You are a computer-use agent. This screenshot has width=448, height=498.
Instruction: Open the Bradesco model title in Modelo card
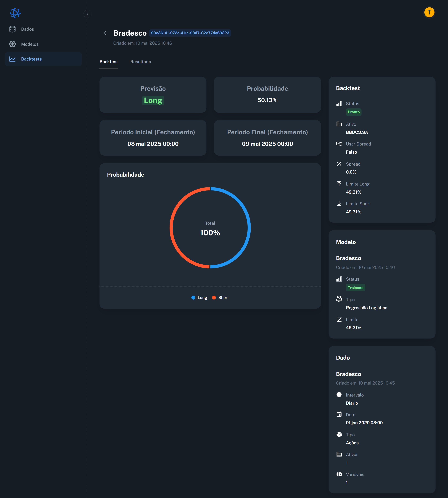[x=348, y=258]
